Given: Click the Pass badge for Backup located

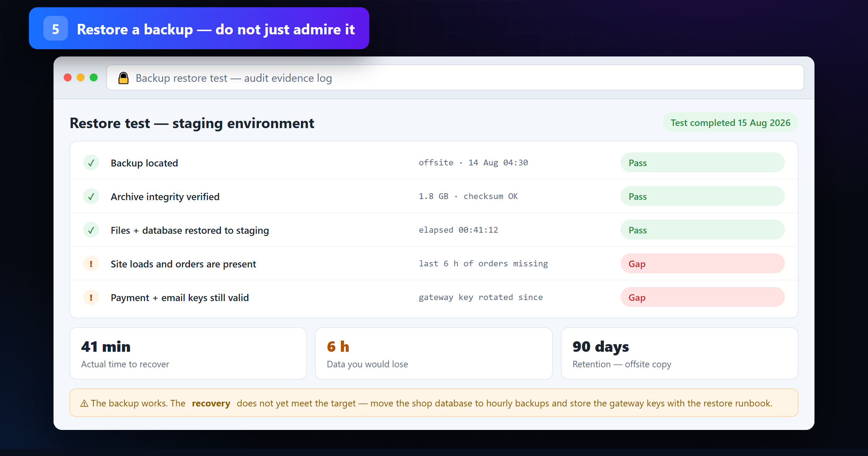Looking at the screenshot, I should click(x=702, y=162).
